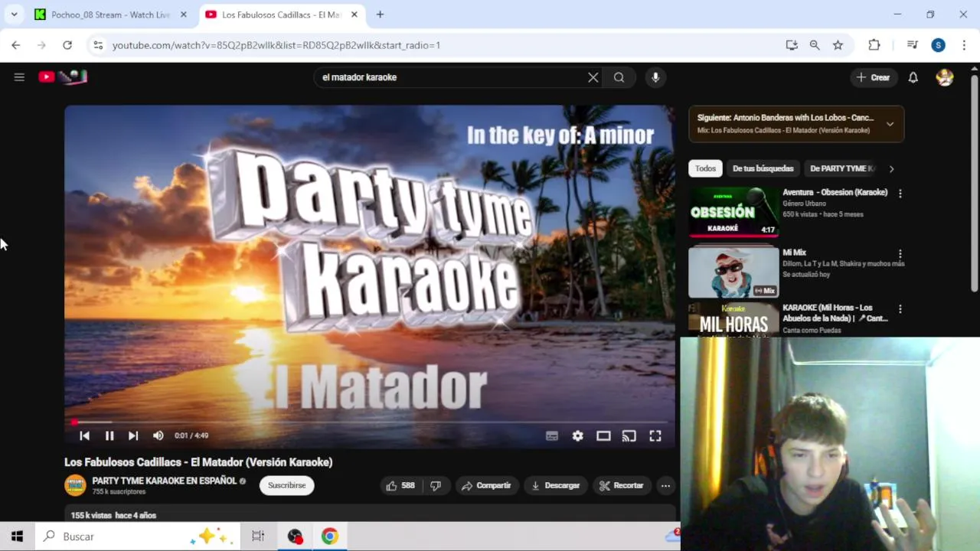Viewport: 980px width, 551px height.
Task: Select the Todos filter chip
Action: 705,168
